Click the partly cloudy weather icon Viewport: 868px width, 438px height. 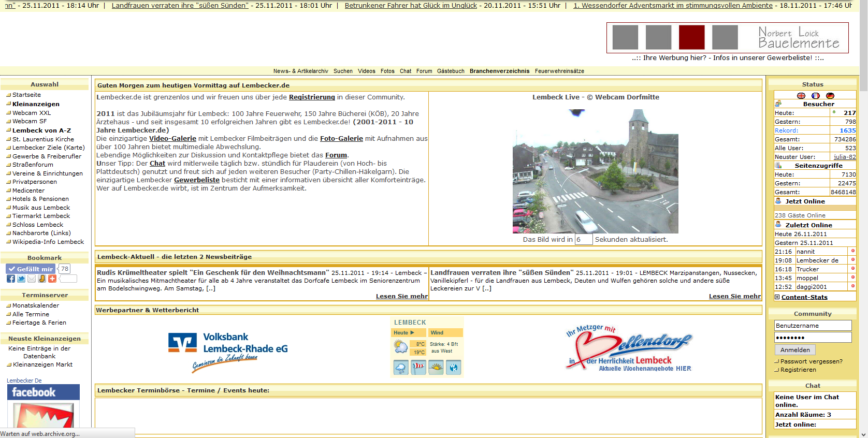(400, 346)
